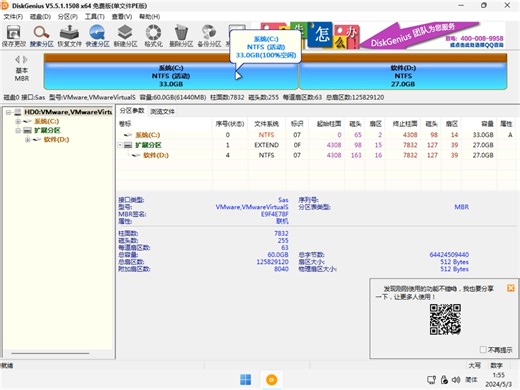Viewport: 520px width, 390px height.
Task: Expand the 系统(C:) node in the tree
Action: tap(18, 121)
